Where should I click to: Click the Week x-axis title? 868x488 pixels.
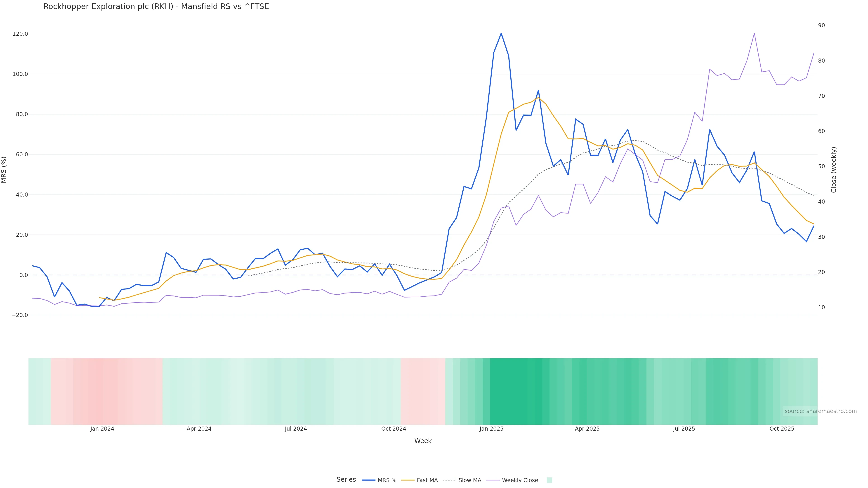click(x=423, y=441)
